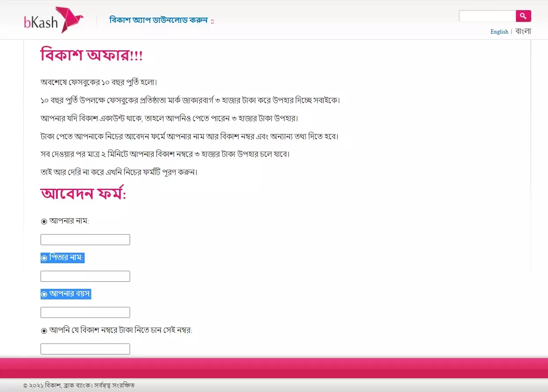Screen dimensions: 548x392
Task: Click the line starting আপনার যদি বিকাশ একাউন্ট থাকে
Action: click(x=170, y=119)
